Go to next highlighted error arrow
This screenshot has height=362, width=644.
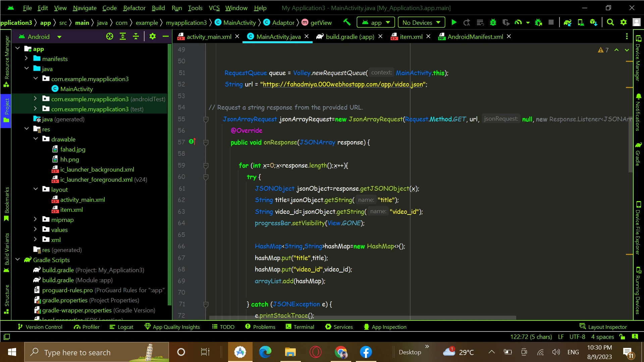tap(627, 50)
